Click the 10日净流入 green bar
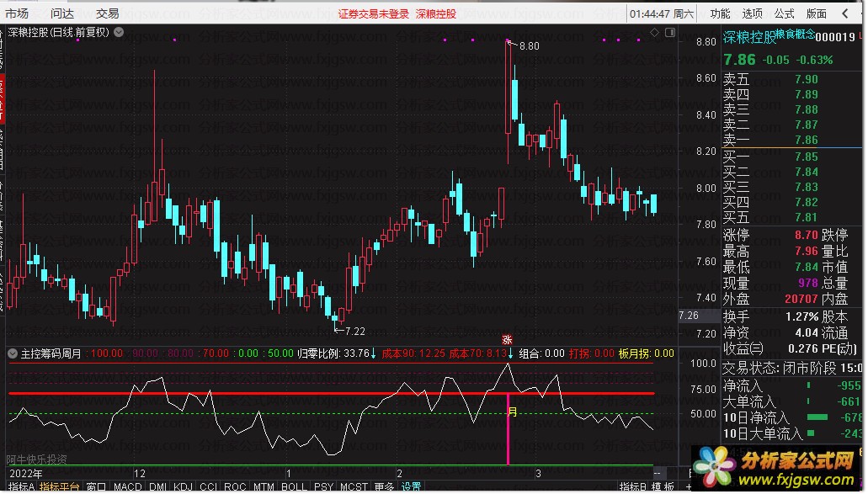The width and height of the screenshot is (868, 494). pyautogui.click(x=817, y=417)
